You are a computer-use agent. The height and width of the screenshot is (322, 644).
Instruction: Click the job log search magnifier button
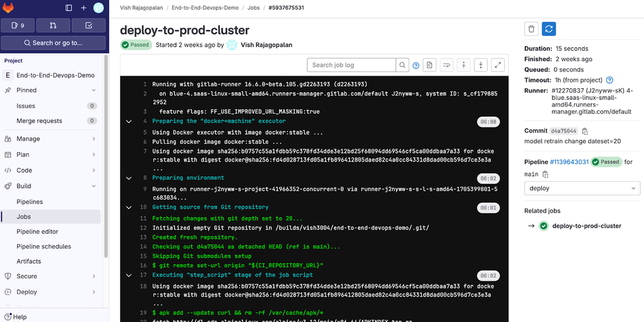click(x=402, y=65)
